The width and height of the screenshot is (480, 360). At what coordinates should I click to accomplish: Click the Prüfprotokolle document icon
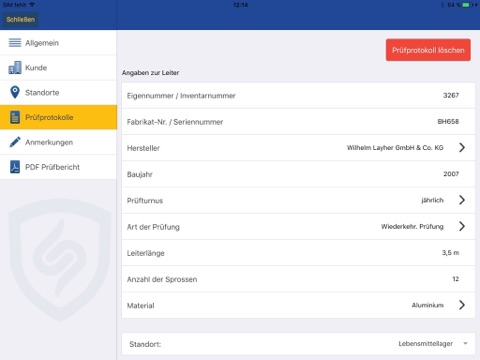[15, 117]
